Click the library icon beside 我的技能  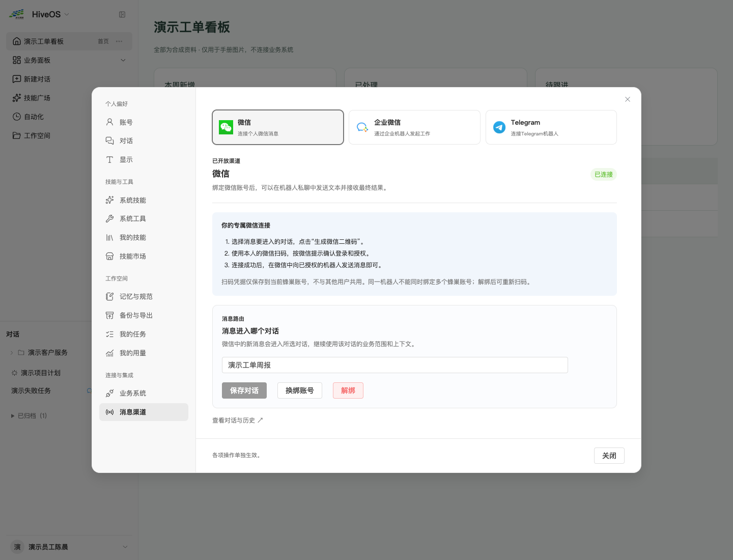[x=109, y=237]
